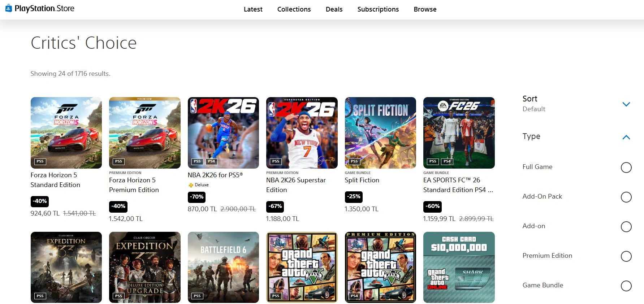Open the Expedition 33 Deluxe Edition Upgrade thumbnail
The width and height of the screenshot is (644, 304).
click(x=144, y=267)
